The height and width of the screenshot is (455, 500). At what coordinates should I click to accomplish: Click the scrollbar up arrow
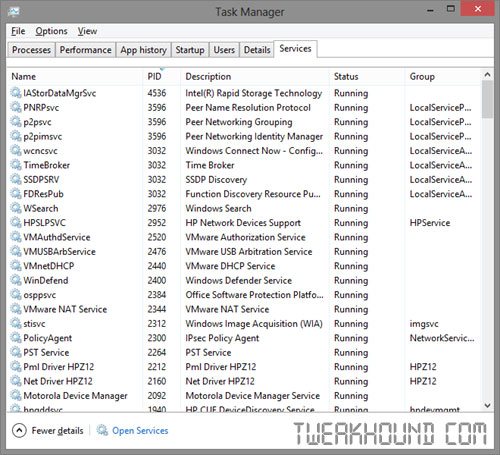(x=487, y=75)
